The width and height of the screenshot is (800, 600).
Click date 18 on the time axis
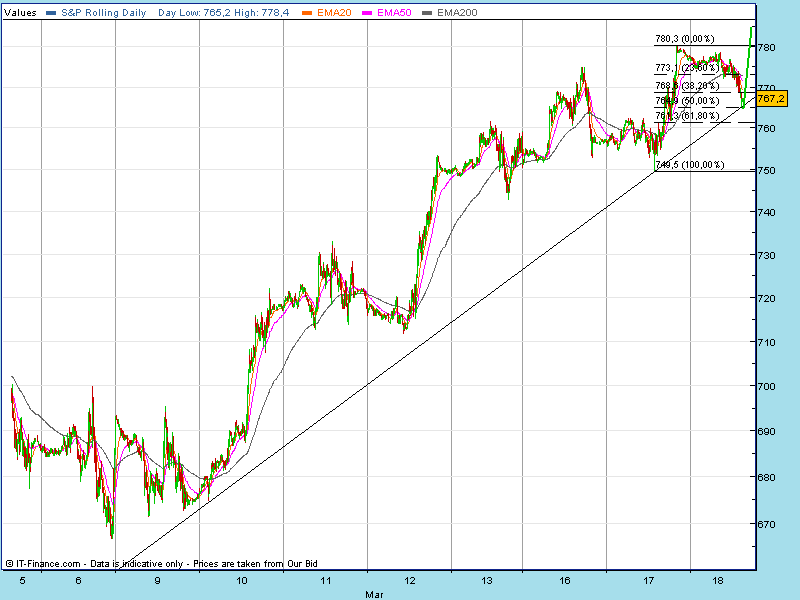point(718,581)
